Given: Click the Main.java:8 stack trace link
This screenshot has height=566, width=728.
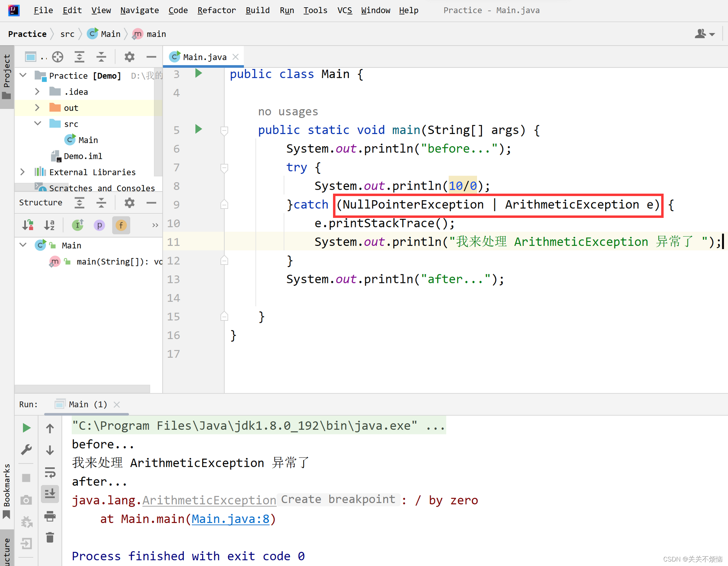Looking at the screenshot, I should pos(230,519).
